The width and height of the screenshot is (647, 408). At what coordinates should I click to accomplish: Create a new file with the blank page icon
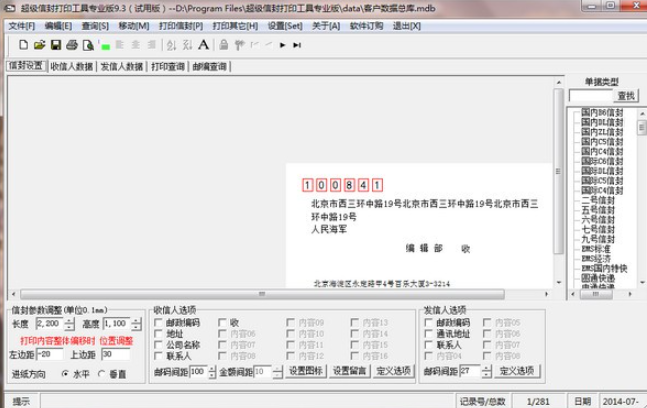[x=24, y=45]
